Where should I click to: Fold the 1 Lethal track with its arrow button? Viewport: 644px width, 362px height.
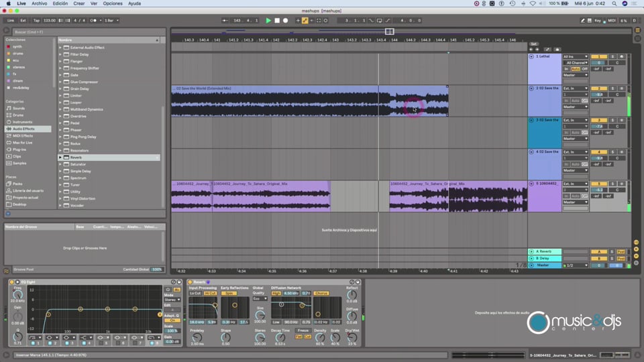click(531, 56)
